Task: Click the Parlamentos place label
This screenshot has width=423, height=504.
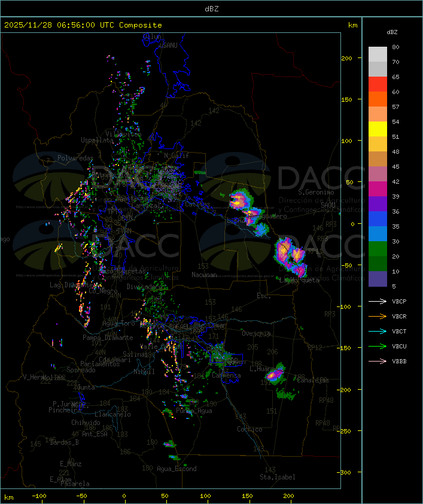Action: (100, 364)
